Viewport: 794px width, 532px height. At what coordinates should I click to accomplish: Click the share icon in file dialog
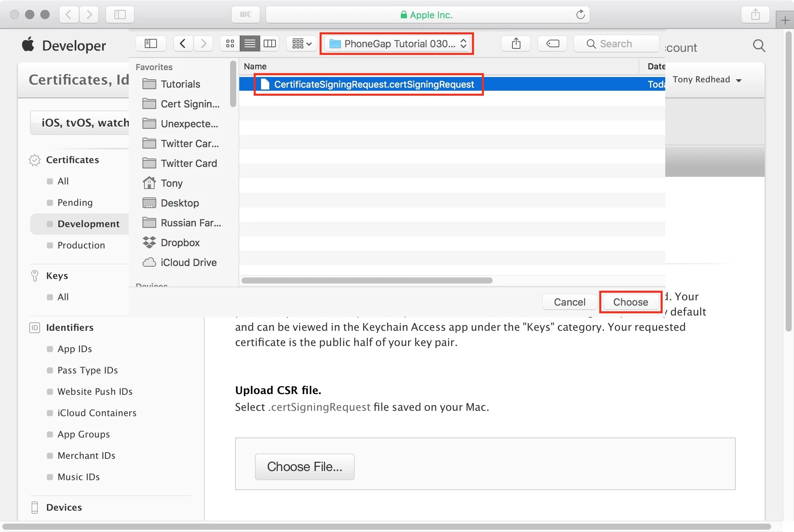[516, 43]
